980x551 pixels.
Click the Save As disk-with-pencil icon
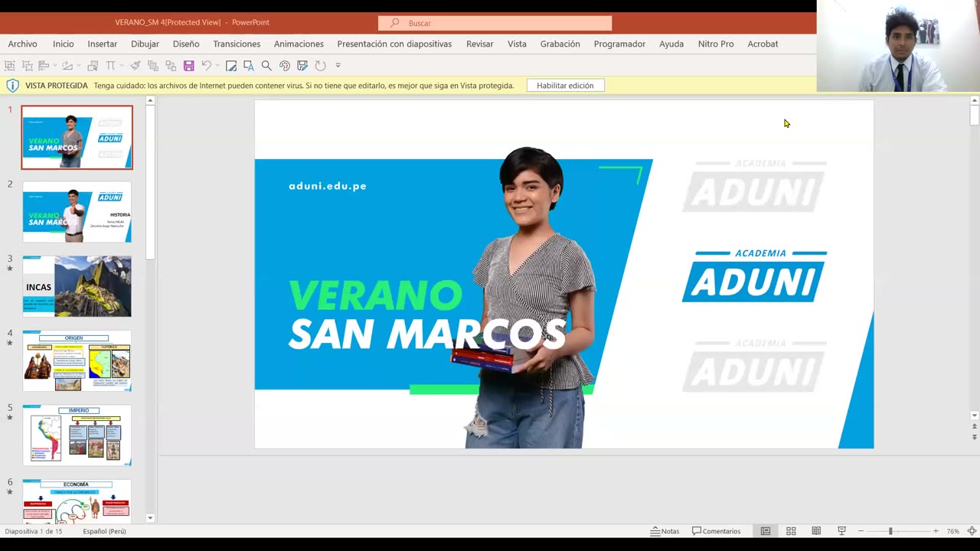[302, 66]
